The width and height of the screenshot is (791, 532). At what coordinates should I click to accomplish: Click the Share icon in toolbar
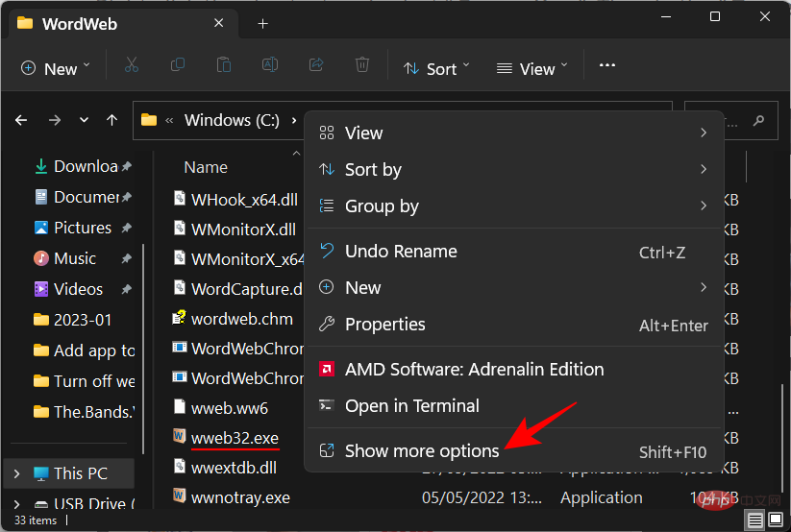(x=316, y=65)
